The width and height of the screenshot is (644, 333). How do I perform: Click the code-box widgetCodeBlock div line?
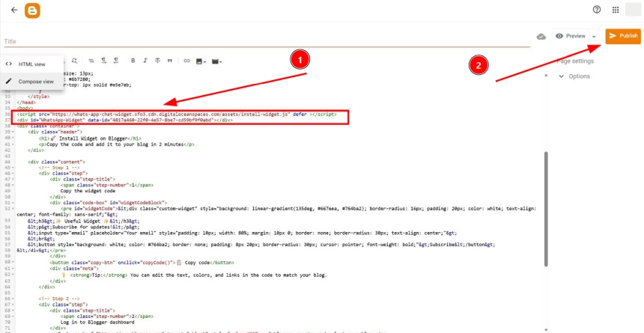(109, 203)
